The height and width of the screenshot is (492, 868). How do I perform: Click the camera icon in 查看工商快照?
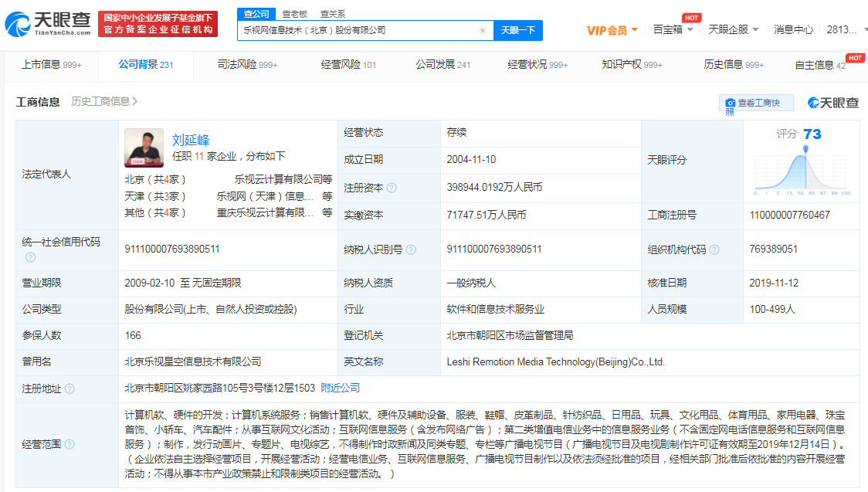pos(731,103)
